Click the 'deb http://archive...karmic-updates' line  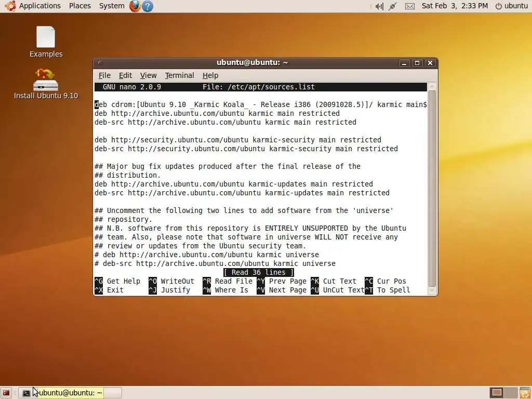tap(234, 184)
